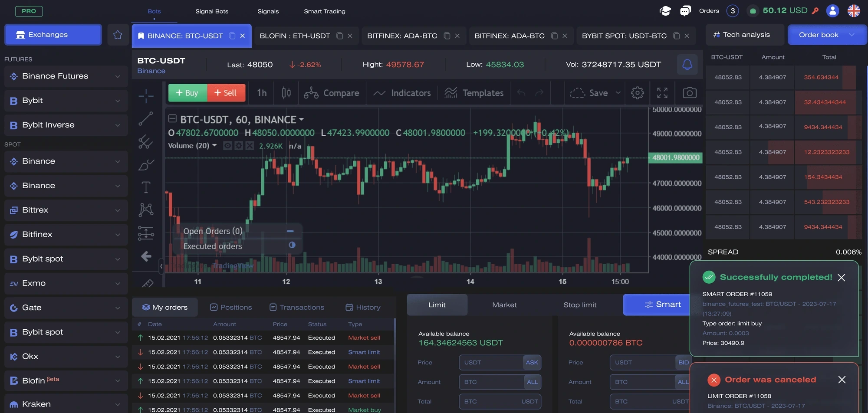
Task: Copy the BINANCE: BTC-USDT tab
Action: click(x=232, y=36)
